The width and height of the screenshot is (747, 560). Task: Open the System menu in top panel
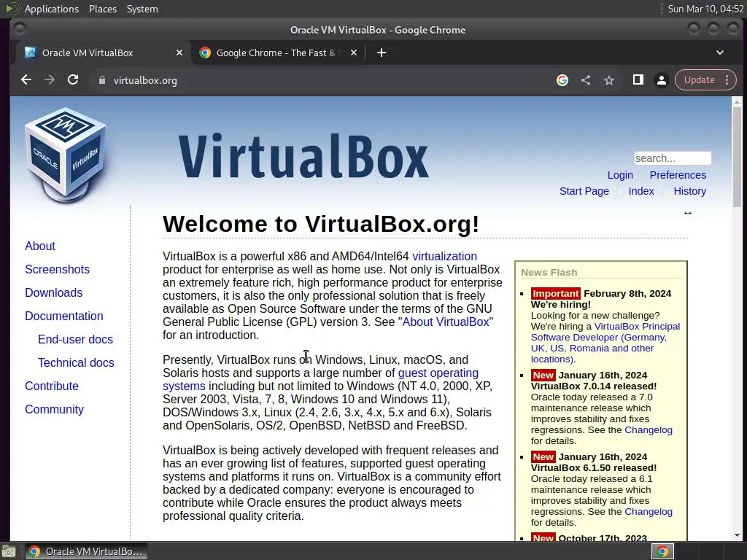142,9
